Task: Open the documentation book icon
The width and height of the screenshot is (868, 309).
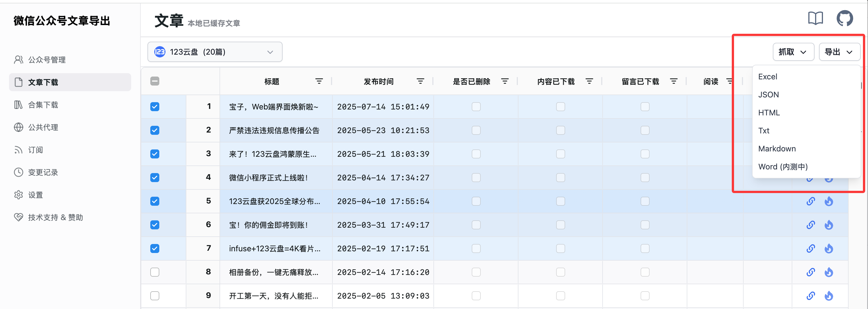Action: click(x=815, y=18)
